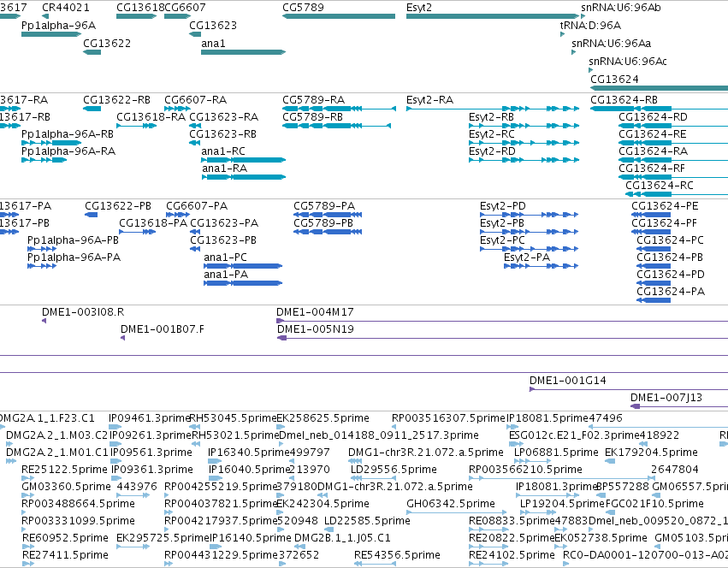Click EST RE25122.5prime
The width and height of the screenshot is (728, 568).
pos(64,470)
